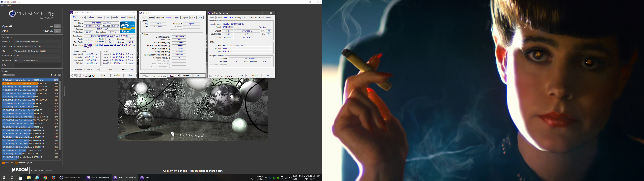The width and height of the screenshot is (644, 181).
Task: Open Caches tab in left CPU-Z window
Action: click(82, 17)
